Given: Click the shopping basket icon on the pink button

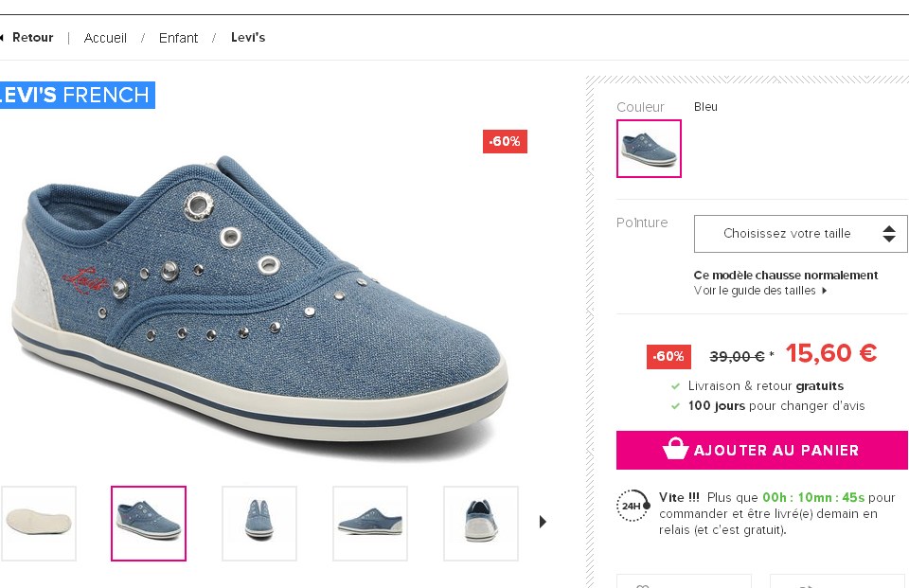Looking at the screenshot, I should coord(675,450).
